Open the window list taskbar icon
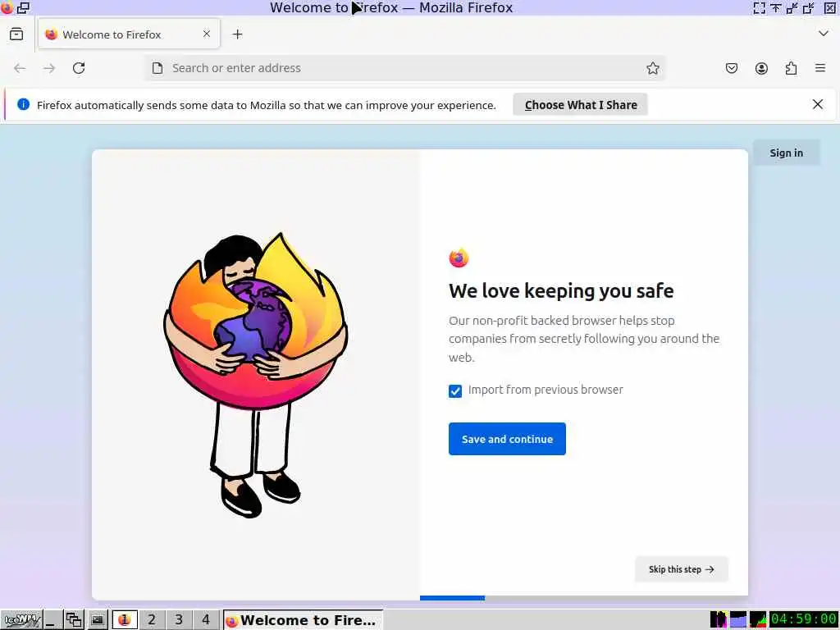 coord(74,620)
